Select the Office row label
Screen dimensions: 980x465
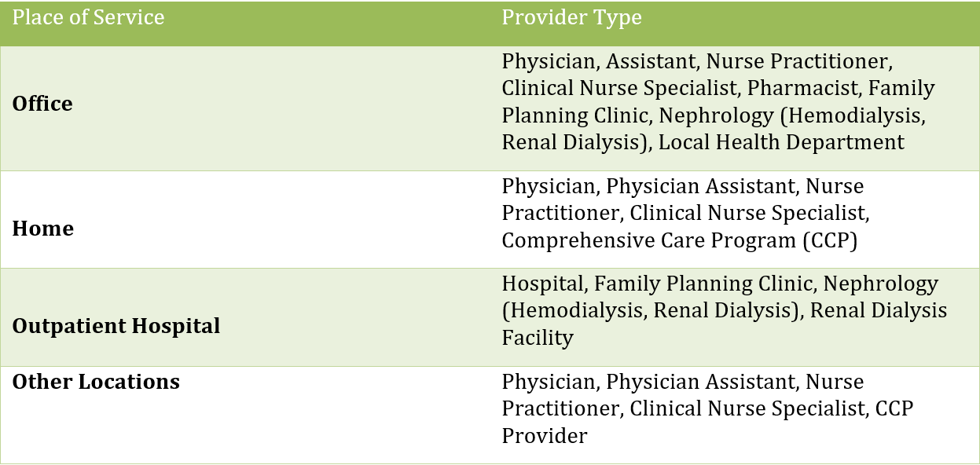click(42, 104)
